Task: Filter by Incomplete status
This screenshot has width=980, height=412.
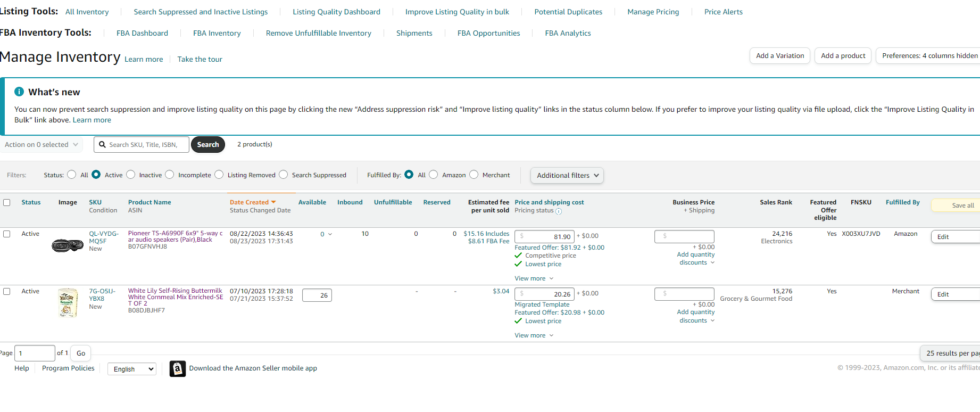Action: point(170,175)
